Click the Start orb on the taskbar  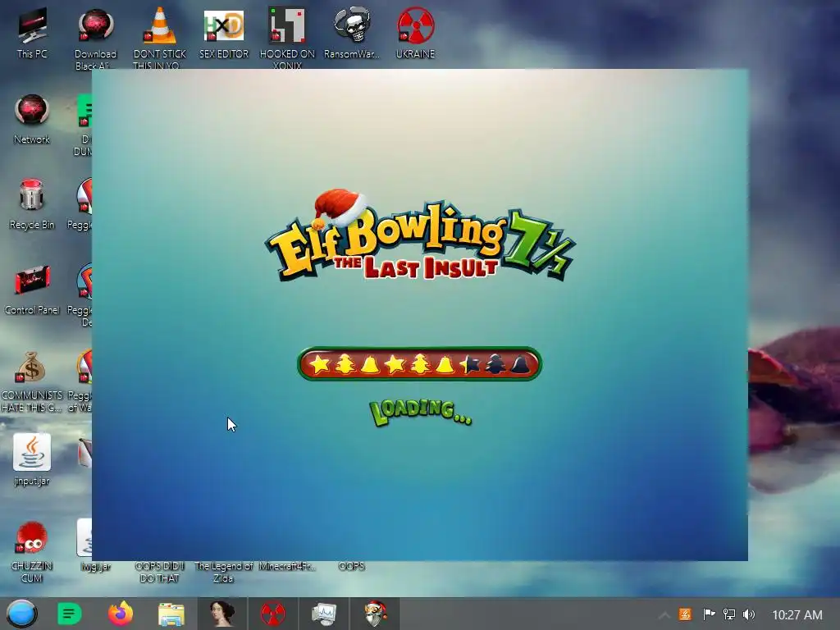pyautogui.click(x=21, y=614)
